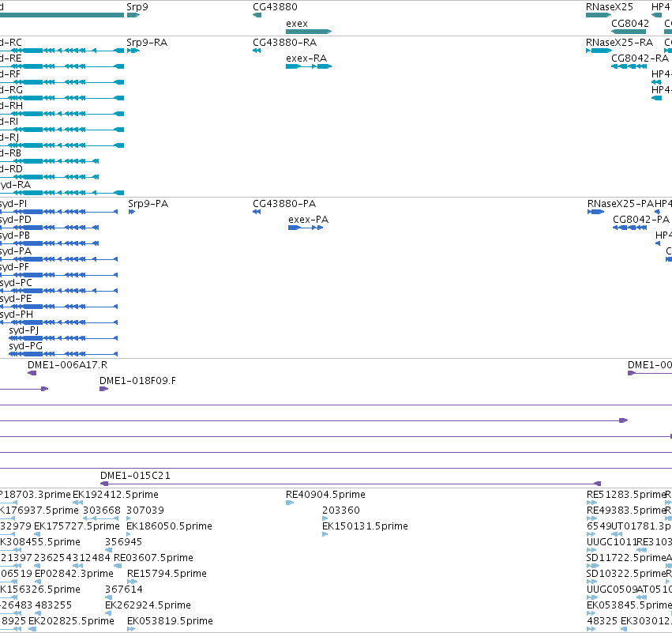The height and width of the screenshot is (633, 672).
Task: Select the exex gene bar
Action: (x=309, y=32)
